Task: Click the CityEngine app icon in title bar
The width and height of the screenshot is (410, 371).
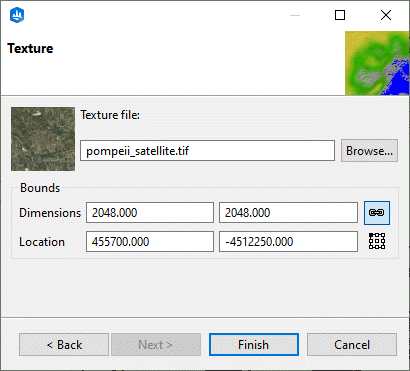Action: point(17,15)
